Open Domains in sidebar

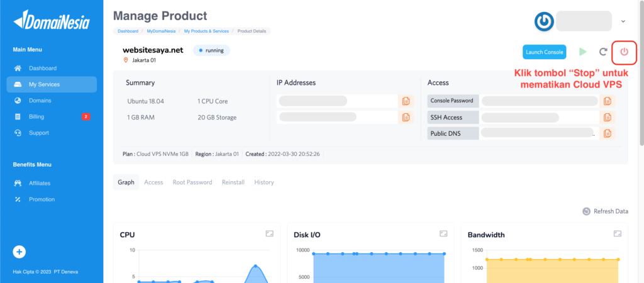(x=52, y=100)
